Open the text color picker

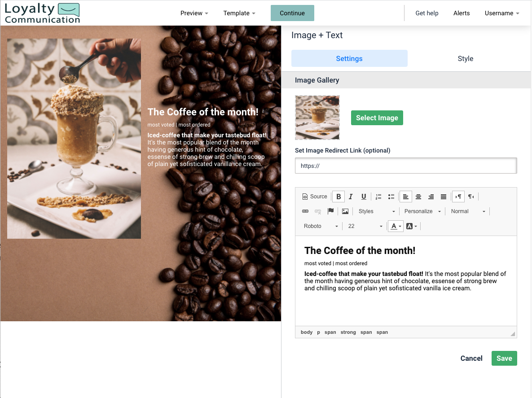pyautogui.click(x=394, y=226)
